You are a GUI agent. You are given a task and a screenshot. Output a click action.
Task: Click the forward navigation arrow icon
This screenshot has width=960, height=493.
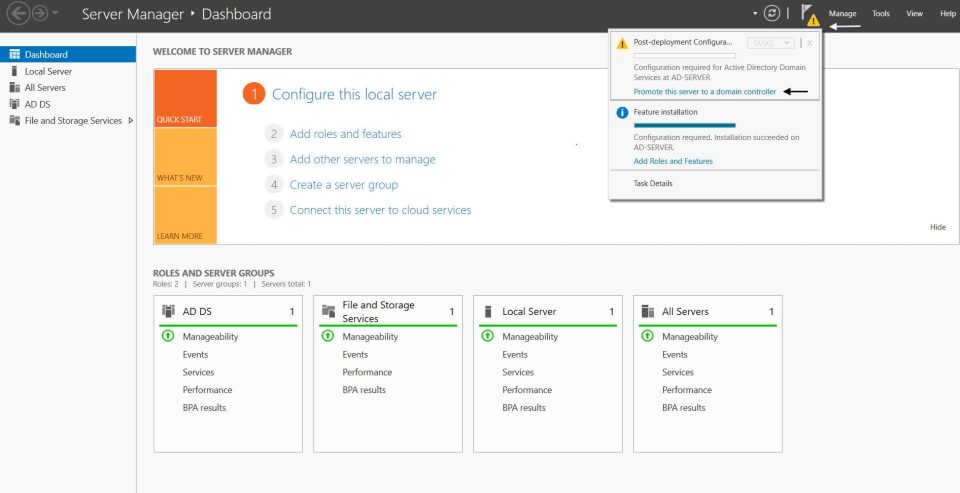[x=40, y=13]
